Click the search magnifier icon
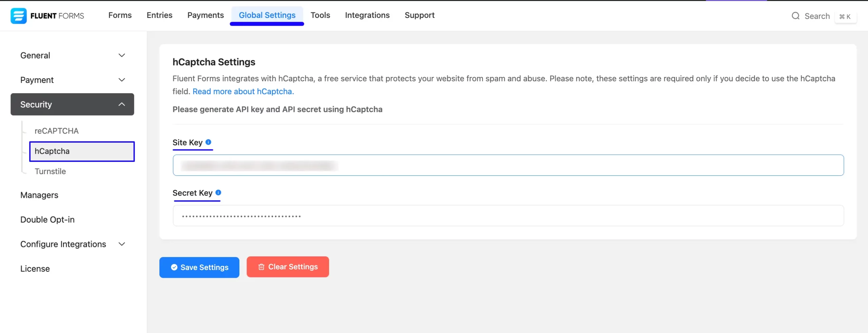 pyautogui.click(x=795, y=16)
